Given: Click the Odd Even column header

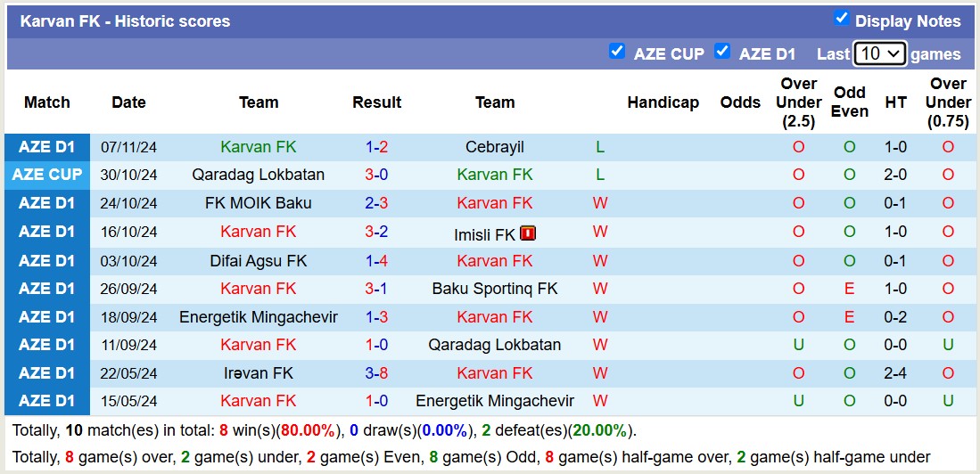Looking at the screenshot, I should 849,102.
